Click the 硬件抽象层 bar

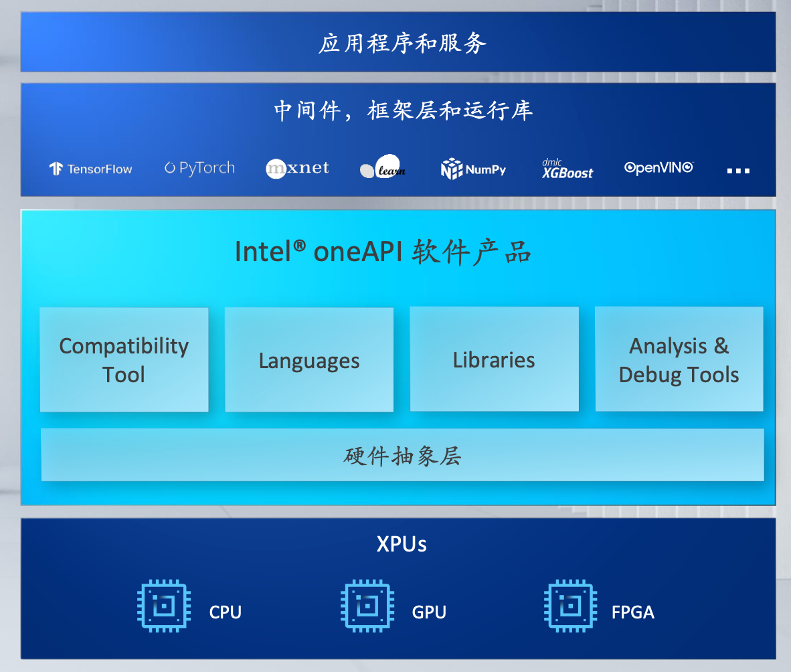pos(403,455)
